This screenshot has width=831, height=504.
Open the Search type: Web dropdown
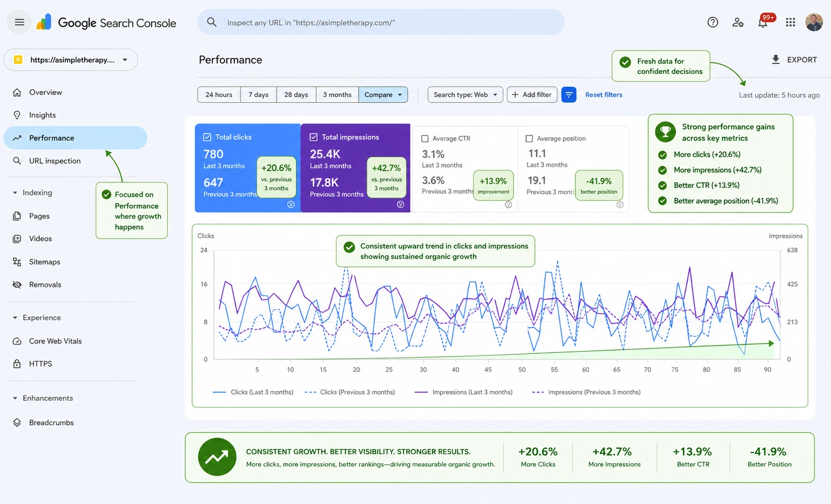point(465,94)
